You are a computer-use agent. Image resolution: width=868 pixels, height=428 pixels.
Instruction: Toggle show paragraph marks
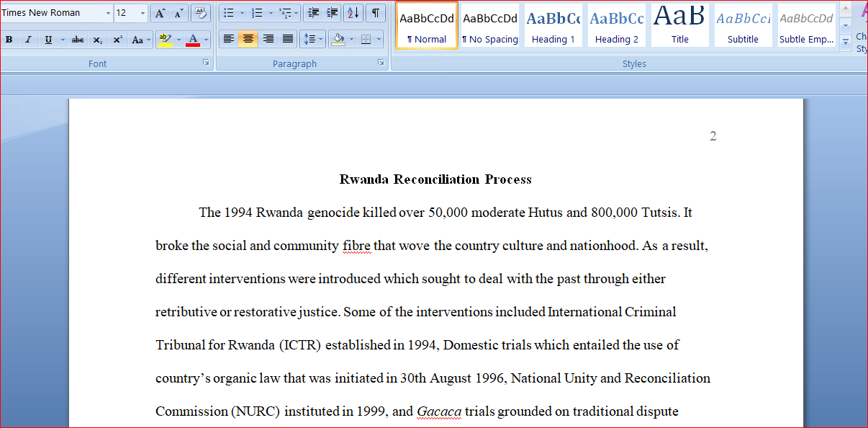(375, 13)
